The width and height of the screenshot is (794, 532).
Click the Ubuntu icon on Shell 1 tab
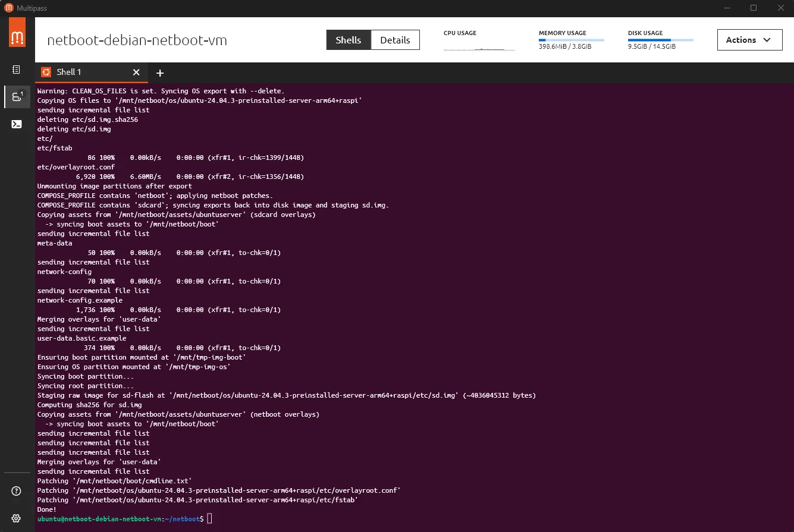[x=46, y=72]
